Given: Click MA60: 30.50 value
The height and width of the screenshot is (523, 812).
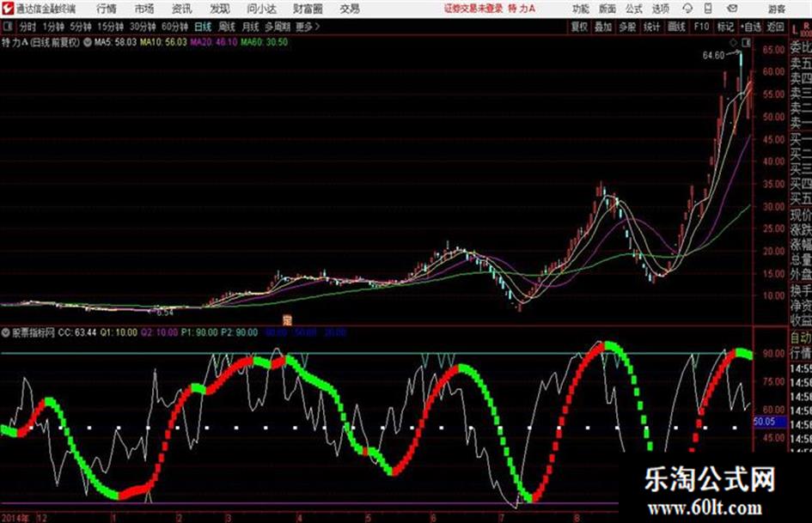Looking at the screenshot, I should (x=264, y=42).
